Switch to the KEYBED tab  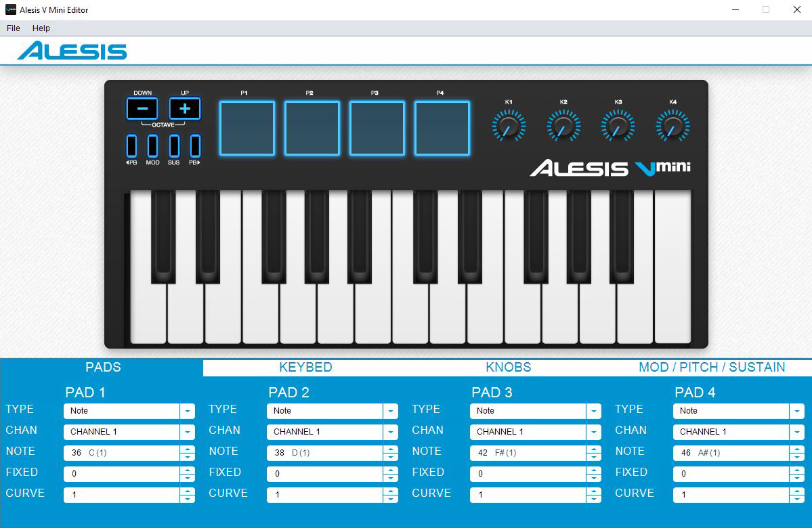[305, 368]
